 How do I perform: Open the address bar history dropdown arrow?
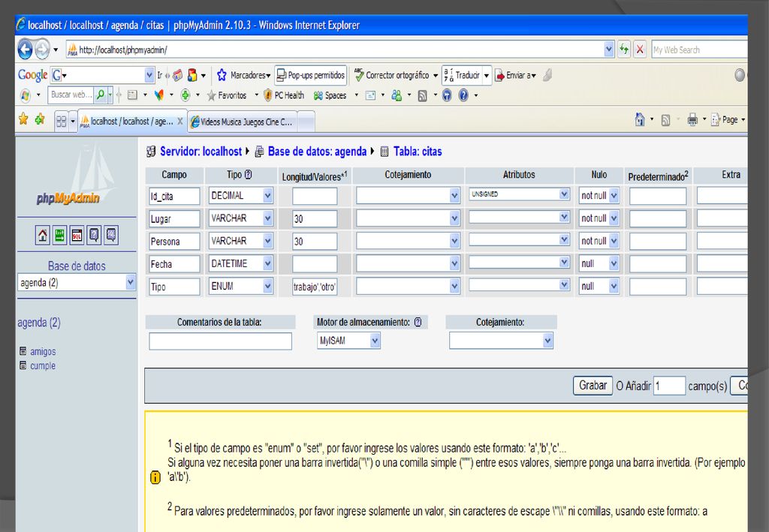point(608,50)
